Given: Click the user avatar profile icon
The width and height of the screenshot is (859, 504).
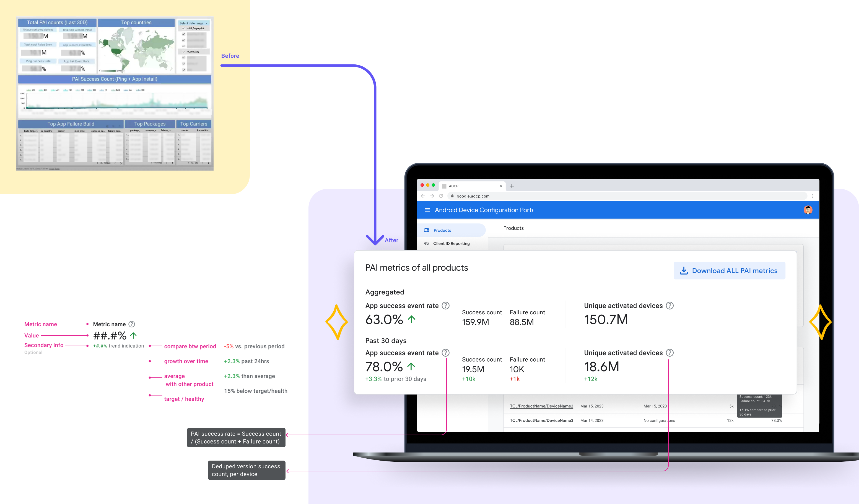Looking at the screenshot, I should pyautogui.click(x=808, y=210).
